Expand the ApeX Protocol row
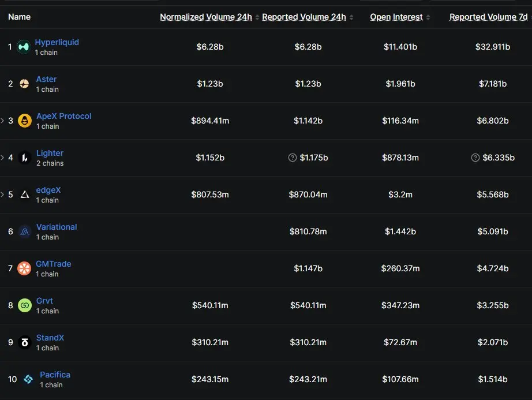 coord(2,121)
